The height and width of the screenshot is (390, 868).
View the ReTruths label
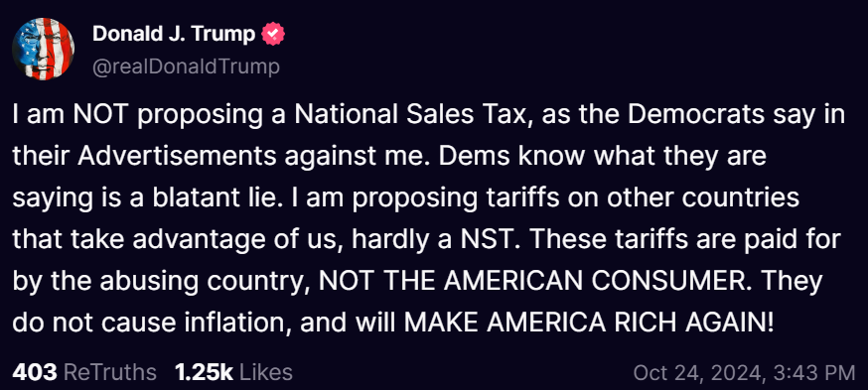pos(110,372)
